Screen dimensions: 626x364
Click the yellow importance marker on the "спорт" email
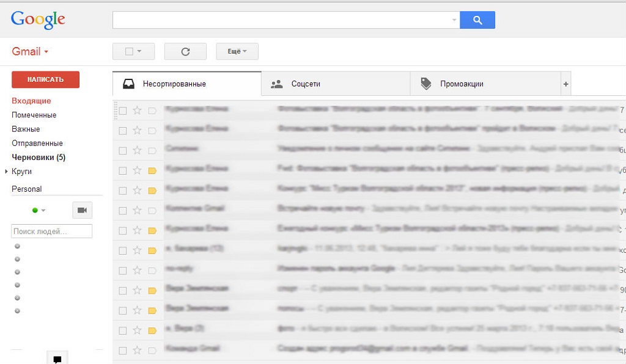pos(152,291)
